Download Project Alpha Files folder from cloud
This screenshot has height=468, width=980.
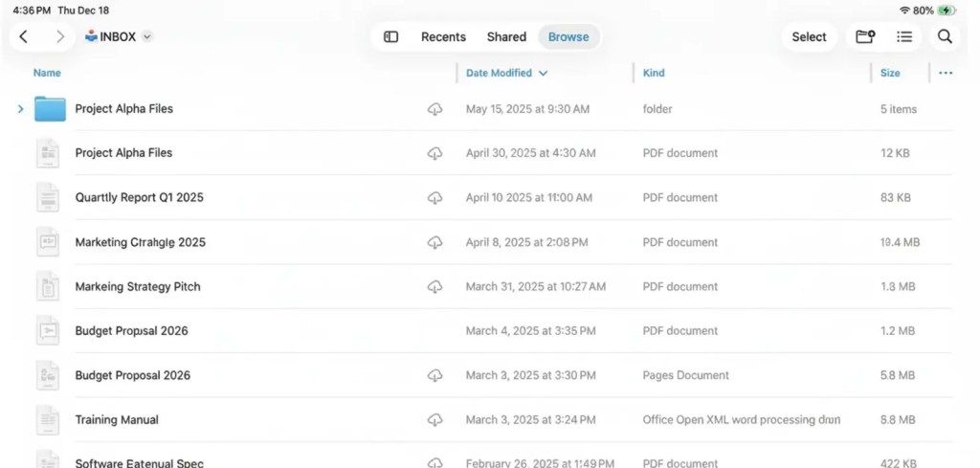[x=434, y=109]
